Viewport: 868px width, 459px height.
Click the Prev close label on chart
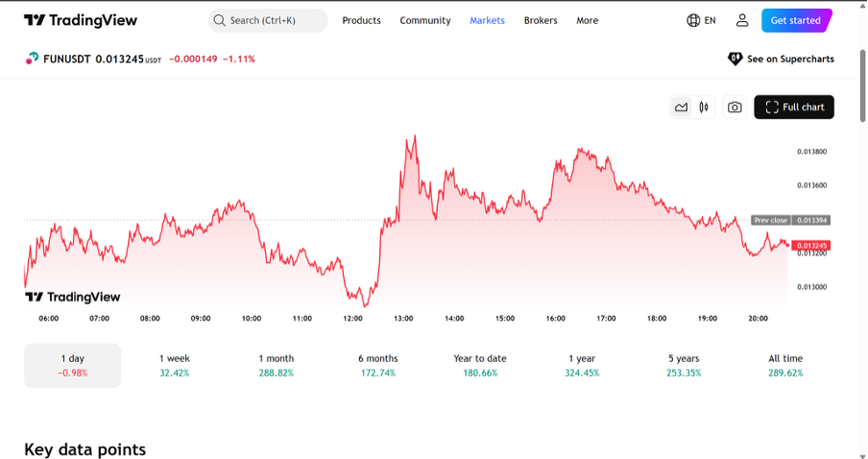(771, 220)
